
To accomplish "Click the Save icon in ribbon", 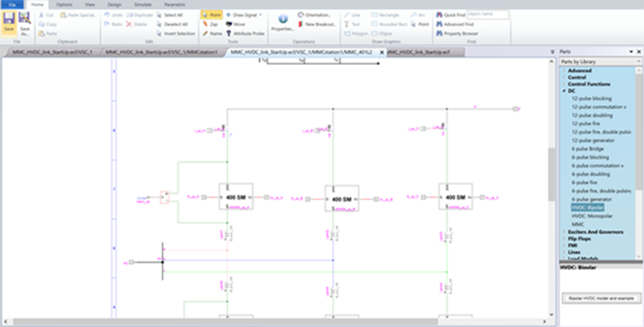I will (x=9, y=22).
